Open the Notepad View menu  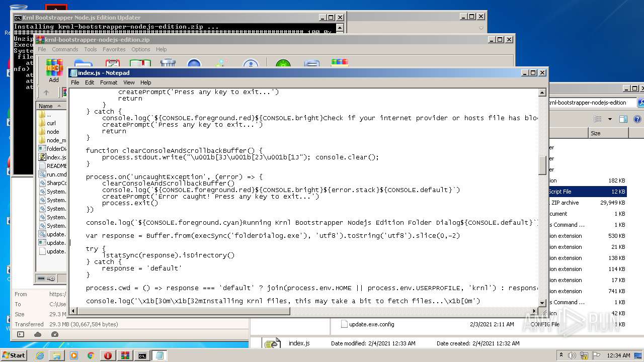[x=129, y=82]
